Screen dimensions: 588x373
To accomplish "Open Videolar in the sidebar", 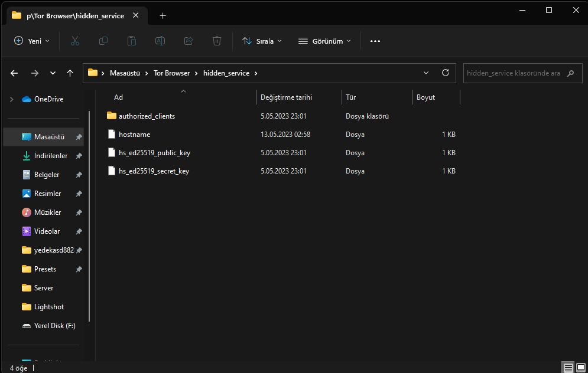I will click(x=47, y=231).
